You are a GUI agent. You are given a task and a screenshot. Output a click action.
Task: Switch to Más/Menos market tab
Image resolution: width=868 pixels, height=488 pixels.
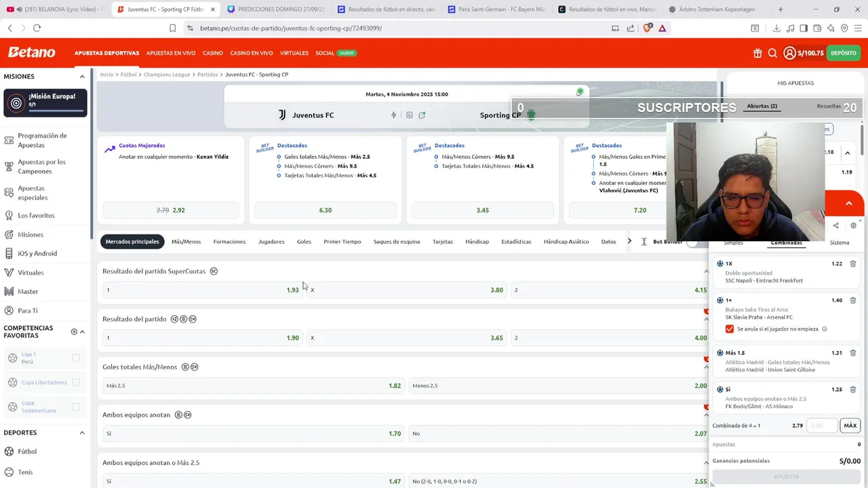(186, 241)
